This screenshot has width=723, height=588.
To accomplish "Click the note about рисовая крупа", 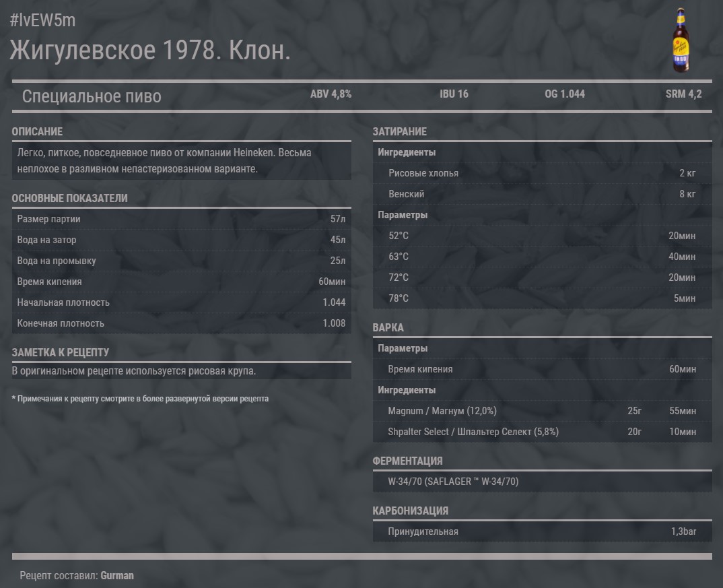I will [134, 371].
